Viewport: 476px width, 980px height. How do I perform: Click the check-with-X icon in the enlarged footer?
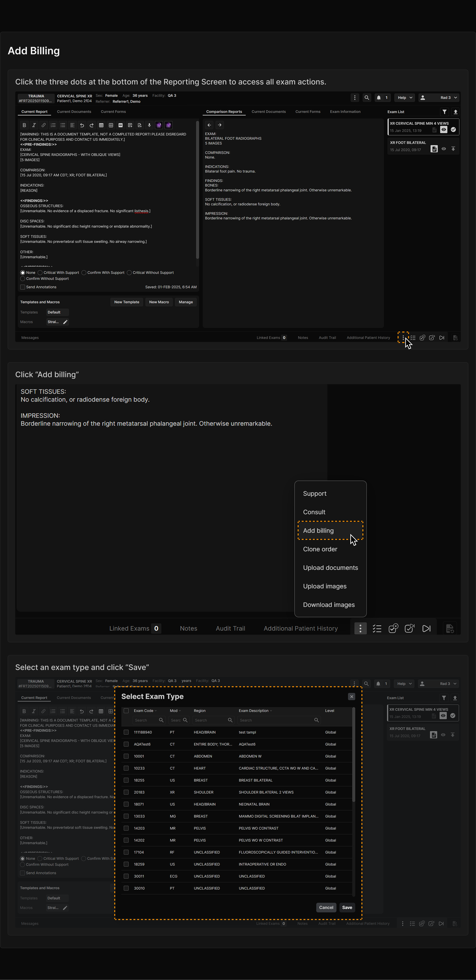tap(393, 629)
